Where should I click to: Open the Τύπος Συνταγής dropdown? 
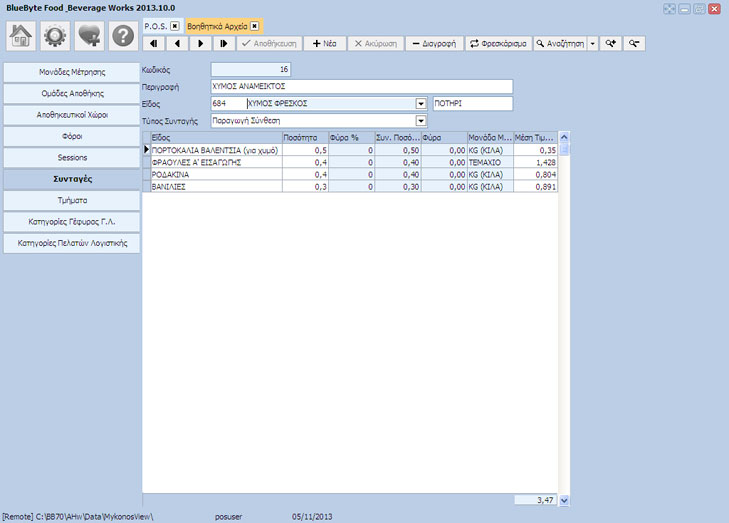click(420, 121)
